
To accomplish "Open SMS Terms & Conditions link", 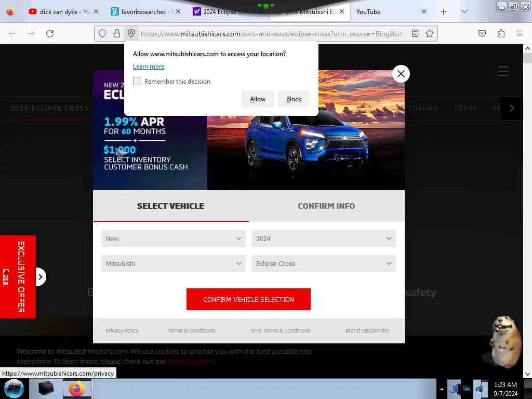I will coord(281,330).
